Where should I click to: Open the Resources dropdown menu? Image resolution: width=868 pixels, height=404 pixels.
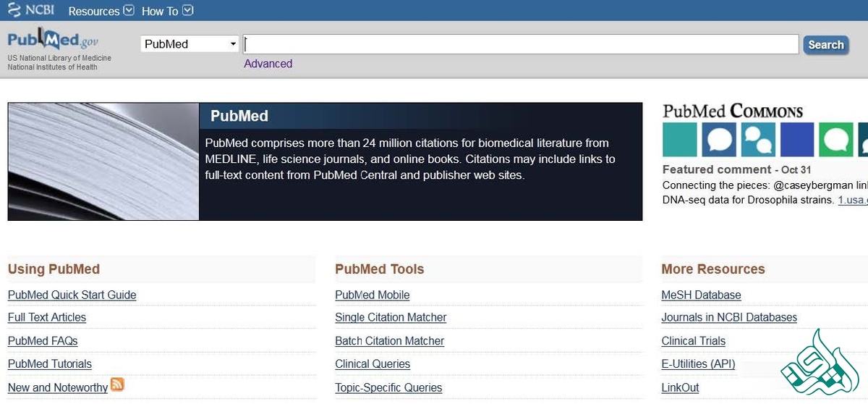click(101, 11)
